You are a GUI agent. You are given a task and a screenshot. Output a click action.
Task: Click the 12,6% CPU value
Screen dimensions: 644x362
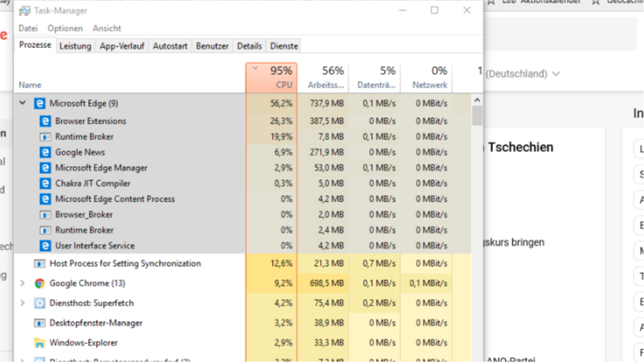click(x=282, y=264)
